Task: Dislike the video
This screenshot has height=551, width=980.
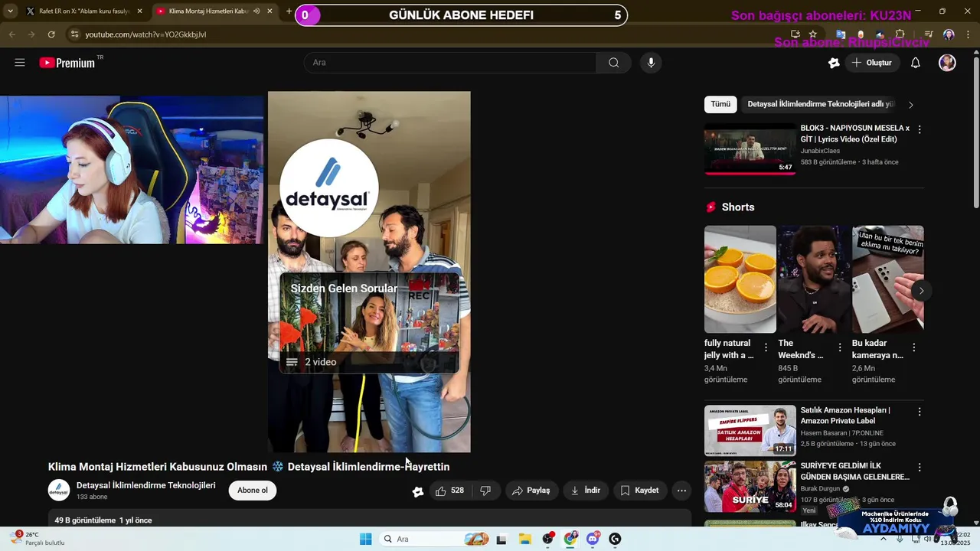Action: pos(485,491)
